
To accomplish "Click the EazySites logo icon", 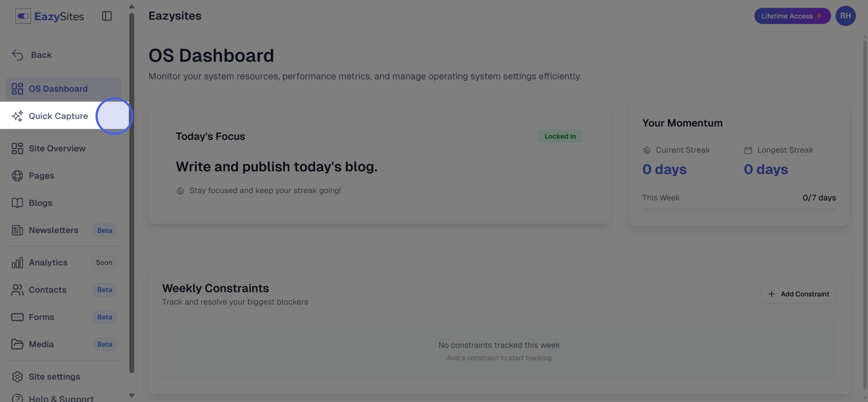I will (x=23, y=16).
